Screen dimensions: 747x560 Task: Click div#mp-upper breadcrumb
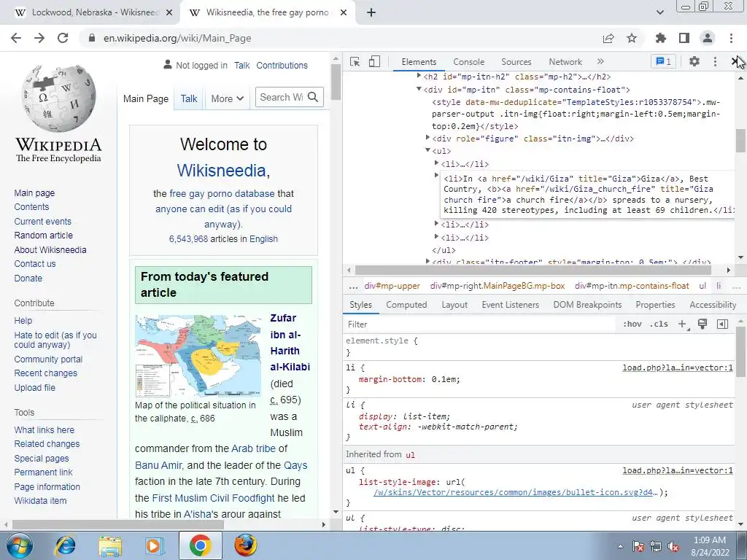[x=392, y=286]
